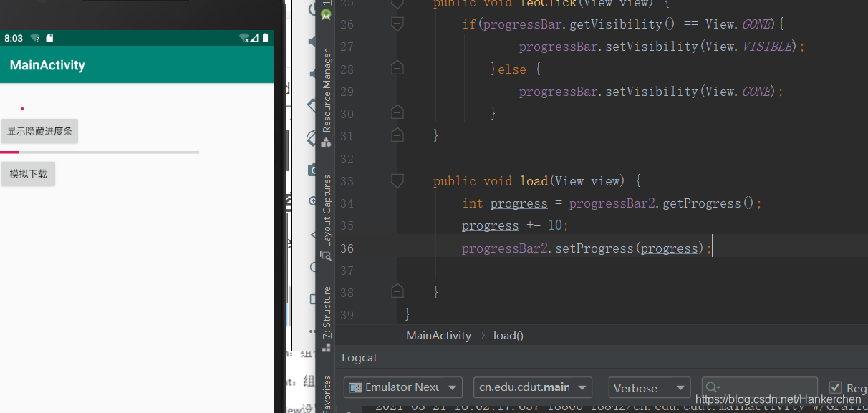
Task: Click the battery icon in phone status bar
Action: [266, 38]
